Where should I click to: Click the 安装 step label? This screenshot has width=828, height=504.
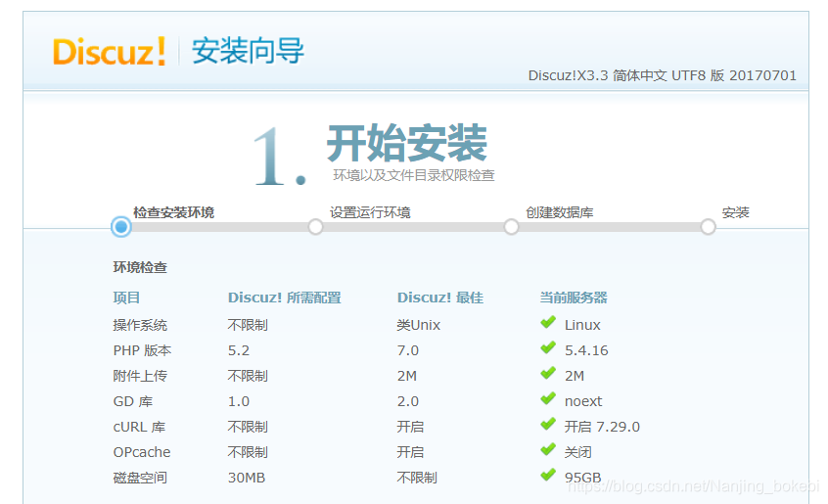(736, 212)
